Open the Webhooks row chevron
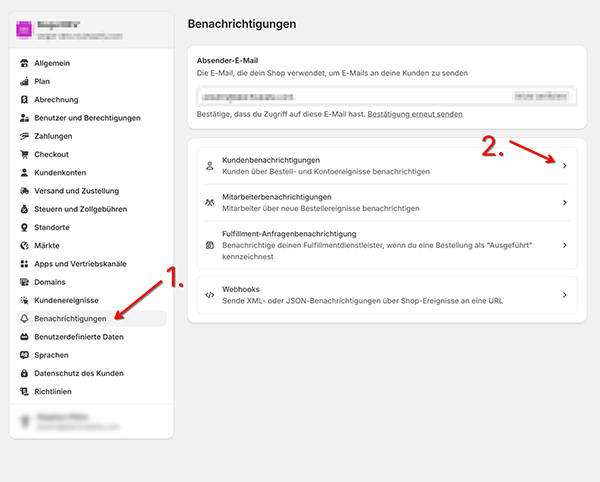 [x=564, y=295]
